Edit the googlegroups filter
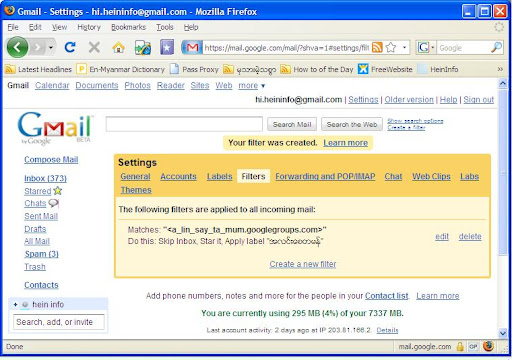This screenshot has width=512, height=360. tap(442, 236)
